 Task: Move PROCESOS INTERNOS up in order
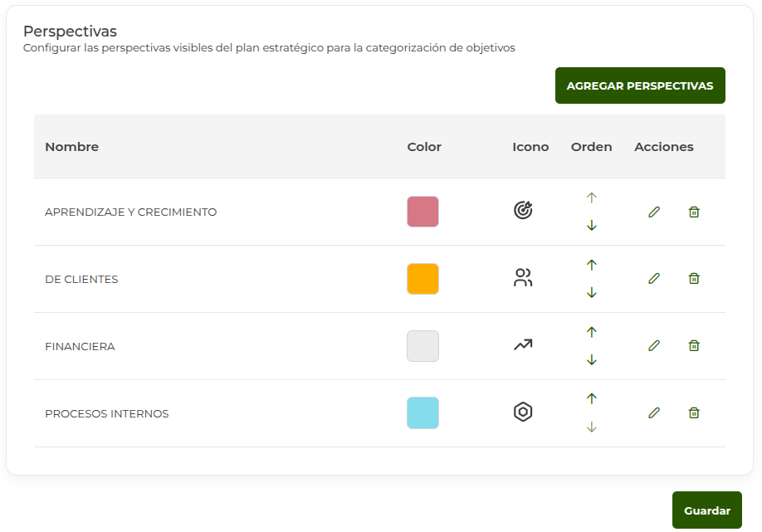592,399
